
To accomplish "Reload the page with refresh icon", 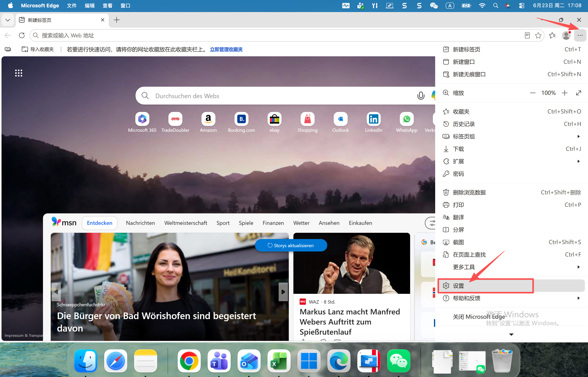I will tap(22, 36).
